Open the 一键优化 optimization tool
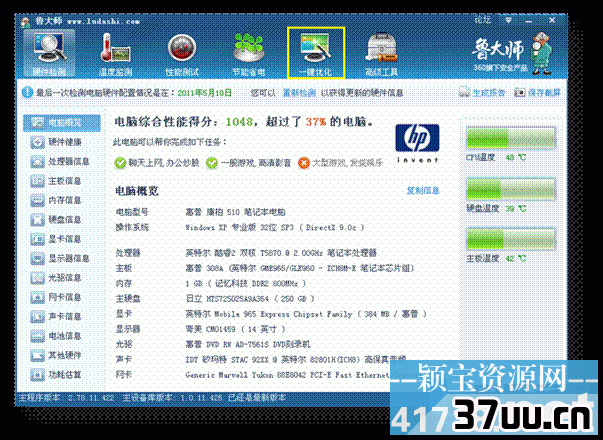Screen dimensions: 603x440 [x=316, y=53]
